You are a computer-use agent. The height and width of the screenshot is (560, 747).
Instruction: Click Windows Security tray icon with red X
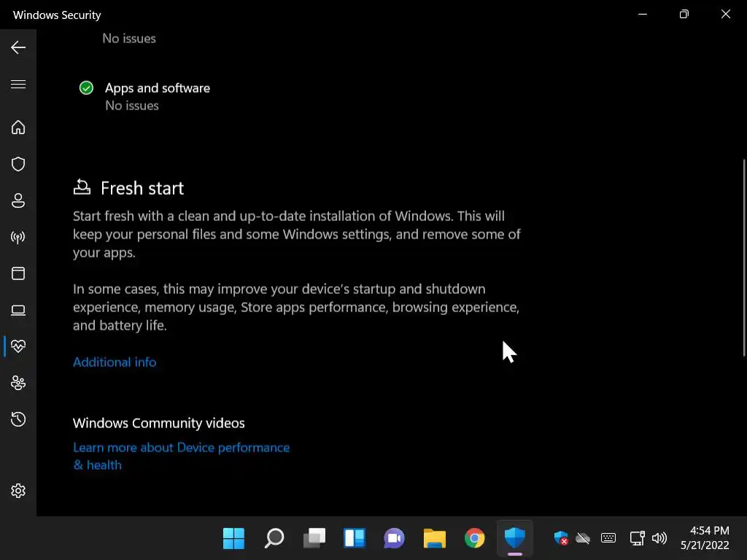pos(561,538)
